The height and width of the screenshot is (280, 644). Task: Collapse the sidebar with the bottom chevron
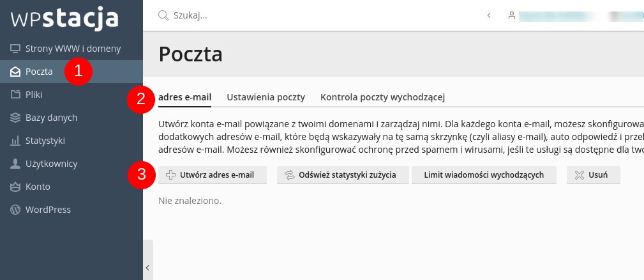tap(148, 268)
